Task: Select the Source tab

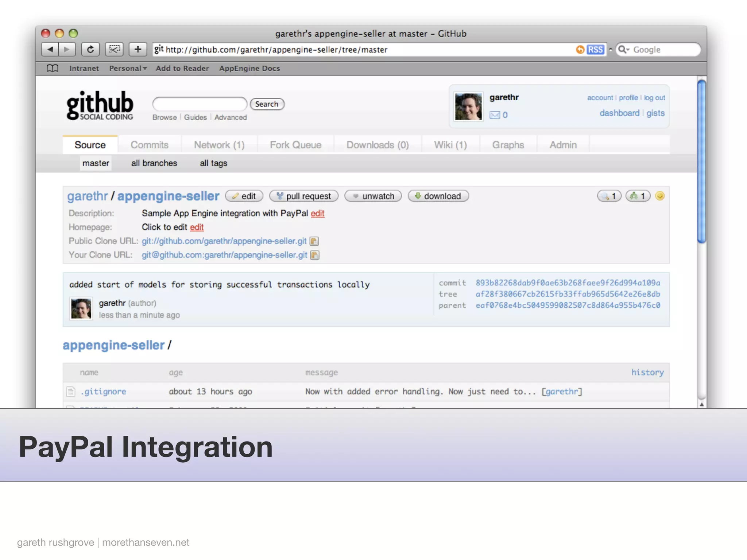Action: pyautogui.click(x=90, y=145)
